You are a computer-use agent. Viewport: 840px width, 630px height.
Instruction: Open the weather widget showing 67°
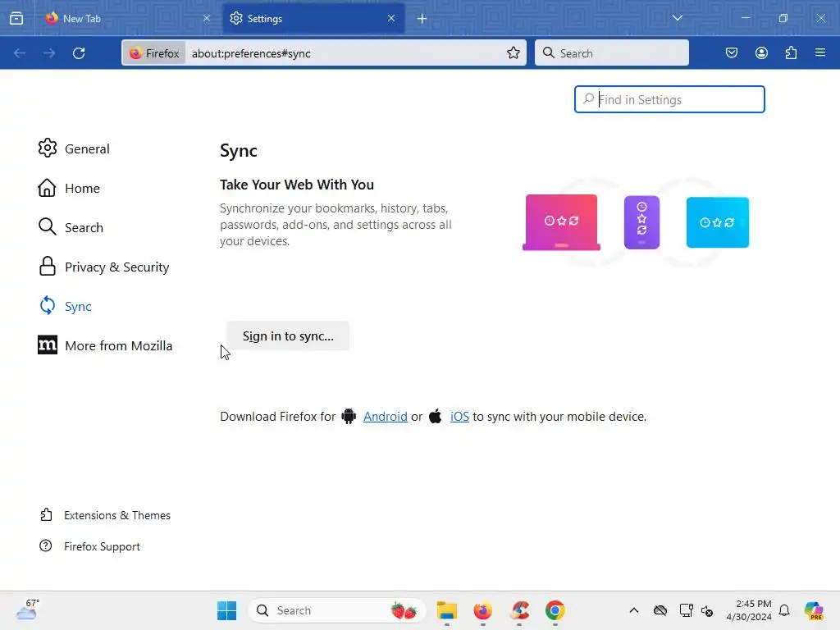[x=27, y=610]
